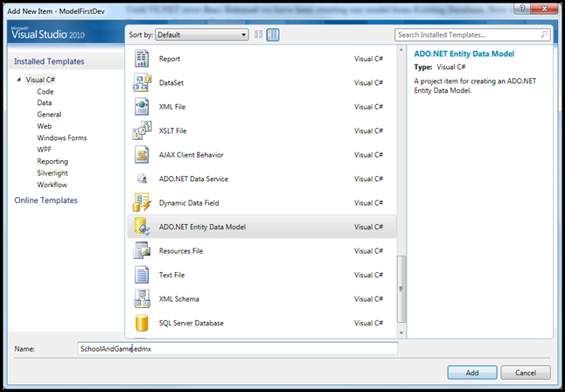This screenshot has width=565, height=392.
Task: Select the Web category
Action: [45, 126]
